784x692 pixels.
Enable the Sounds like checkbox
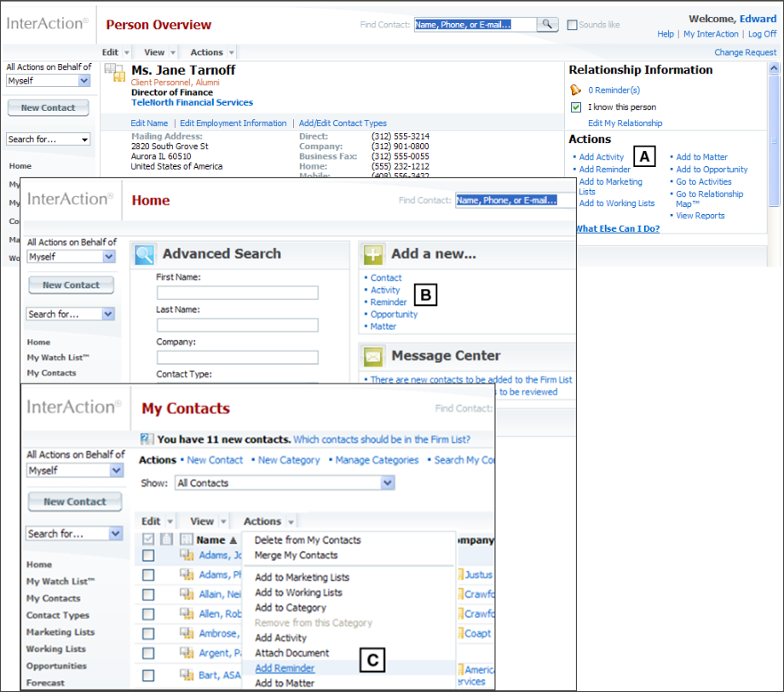click(571, 25)
